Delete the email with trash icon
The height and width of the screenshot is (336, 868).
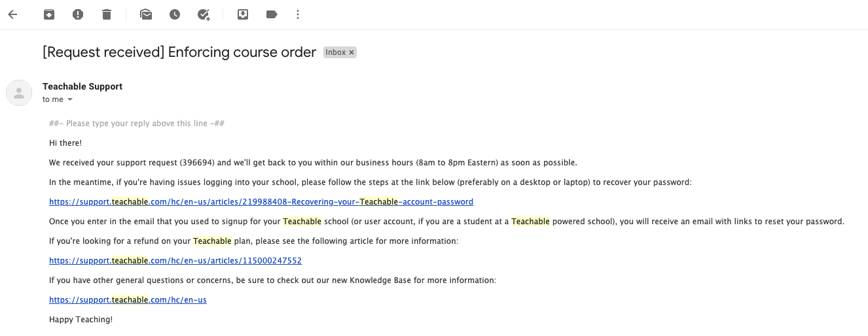point(107,14)
